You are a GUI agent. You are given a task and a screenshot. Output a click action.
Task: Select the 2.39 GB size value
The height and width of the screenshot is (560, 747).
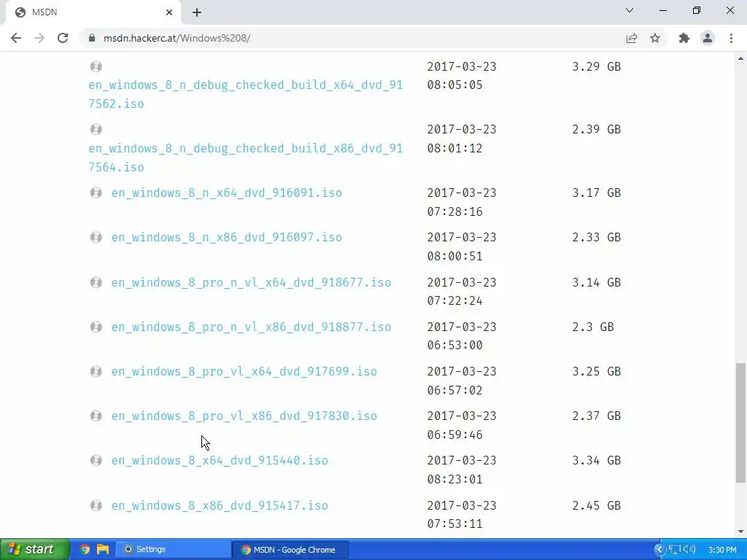click(597, 130)
